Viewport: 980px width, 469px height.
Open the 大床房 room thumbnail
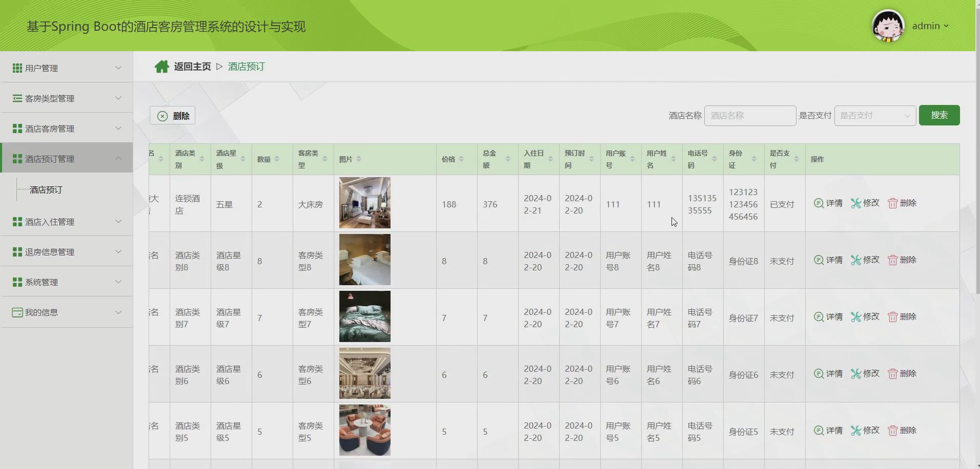tap(365, 203)
